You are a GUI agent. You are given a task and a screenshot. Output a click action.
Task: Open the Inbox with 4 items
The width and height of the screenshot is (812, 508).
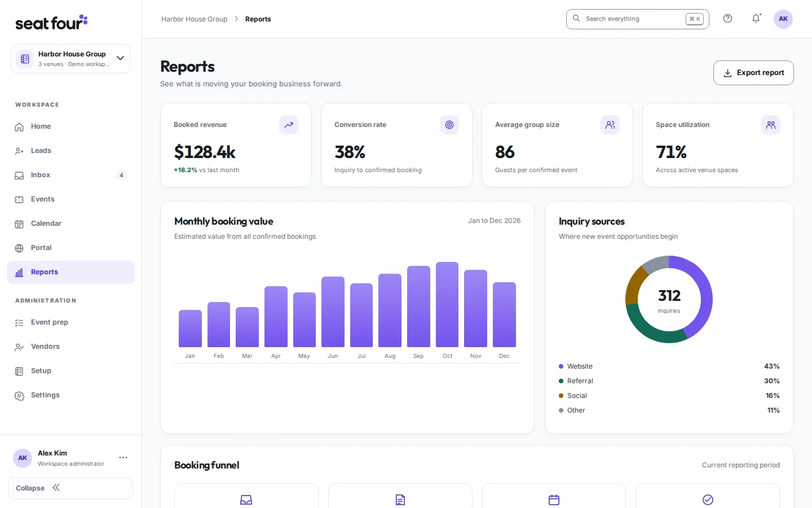(70, 175)
